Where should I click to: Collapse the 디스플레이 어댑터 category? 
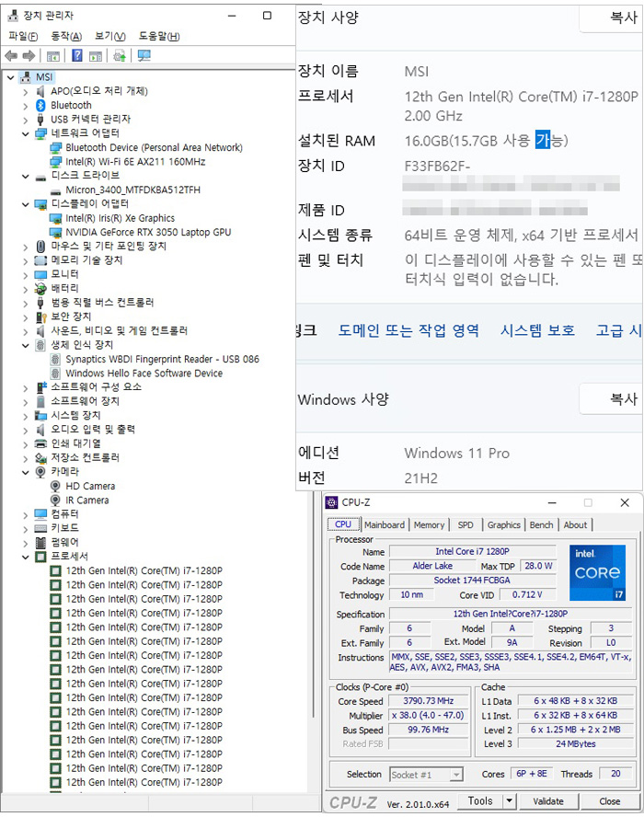(26, 204)
